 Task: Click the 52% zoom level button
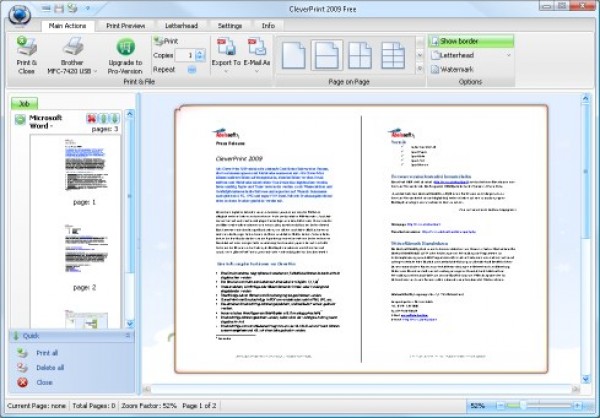(x=479, y=406)
